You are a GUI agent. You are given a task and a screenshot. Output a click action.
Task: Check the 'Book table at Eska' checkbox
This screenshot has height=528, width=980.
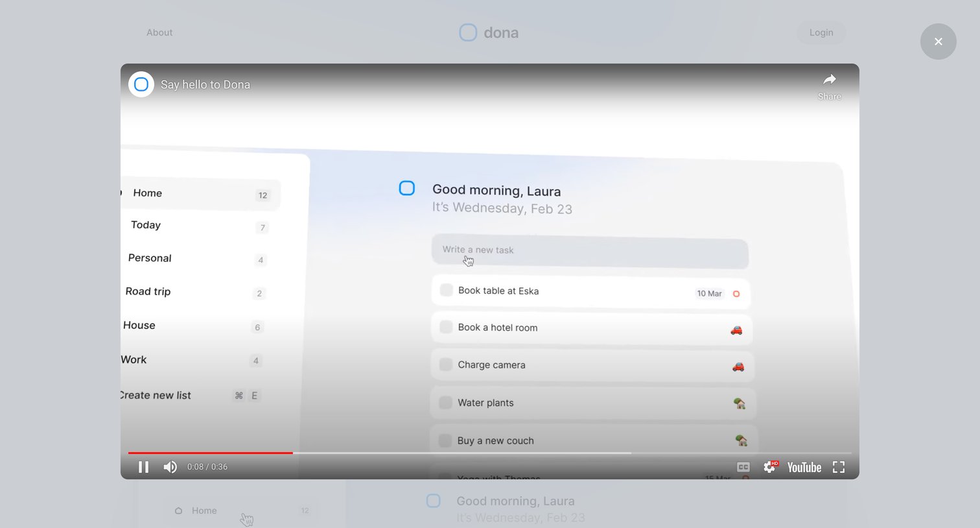click(x=446, y=290)
